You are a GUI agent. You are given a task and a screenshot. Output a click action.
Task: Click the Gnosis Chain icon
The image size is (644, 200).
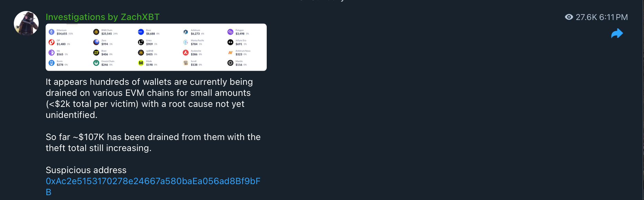pos(96,63)
